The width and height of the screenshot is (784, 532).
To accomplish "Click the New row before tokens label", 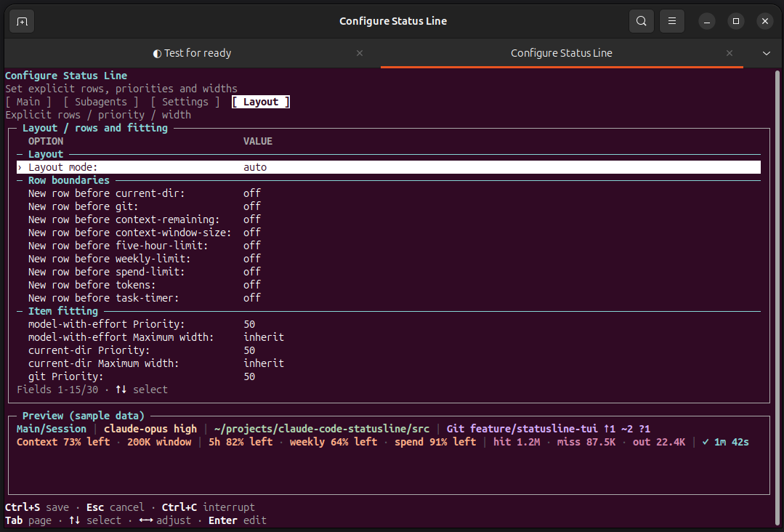I will pyautogui.click(x=92, y=284).
